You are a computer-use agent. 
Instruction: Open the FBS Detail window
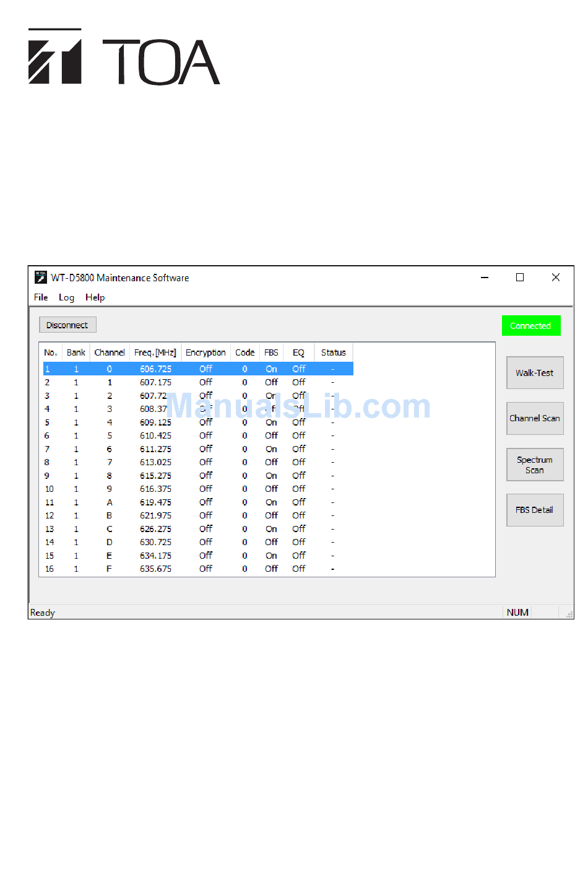[535, 510]
